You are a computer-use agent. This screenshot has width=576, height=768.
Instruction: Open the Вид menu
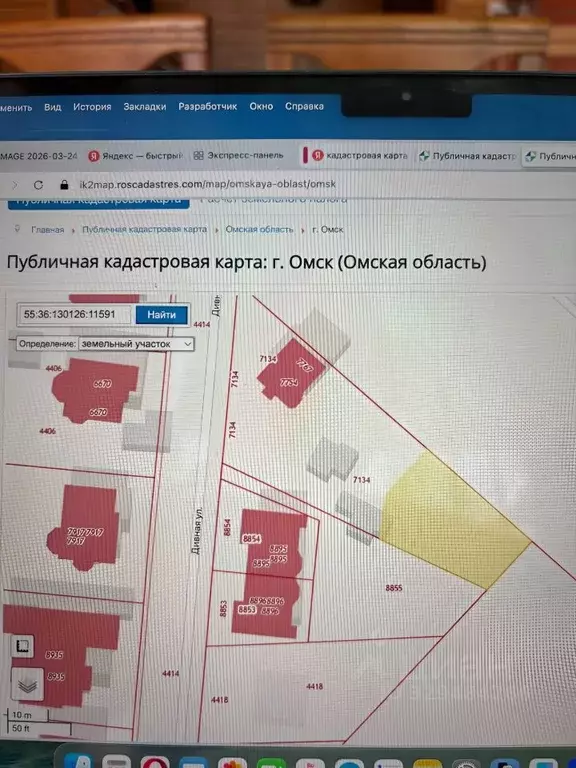(x=52, y=107)
